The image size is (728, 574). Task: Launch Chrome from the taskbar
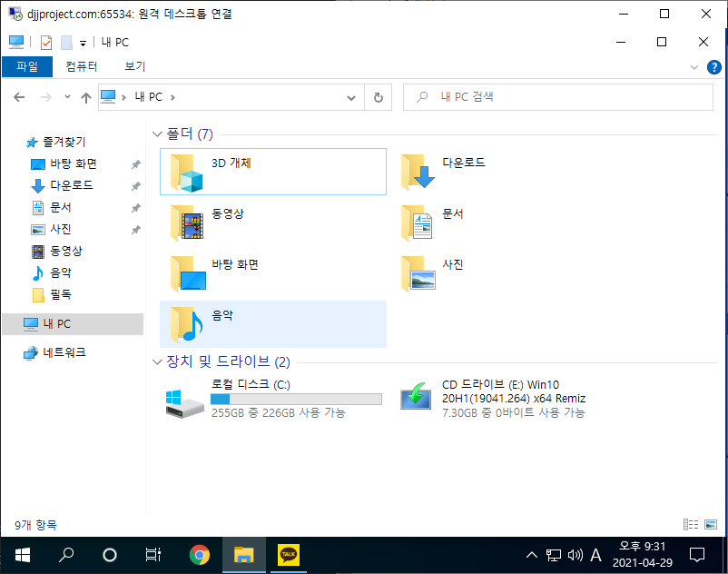click(200, 555)
